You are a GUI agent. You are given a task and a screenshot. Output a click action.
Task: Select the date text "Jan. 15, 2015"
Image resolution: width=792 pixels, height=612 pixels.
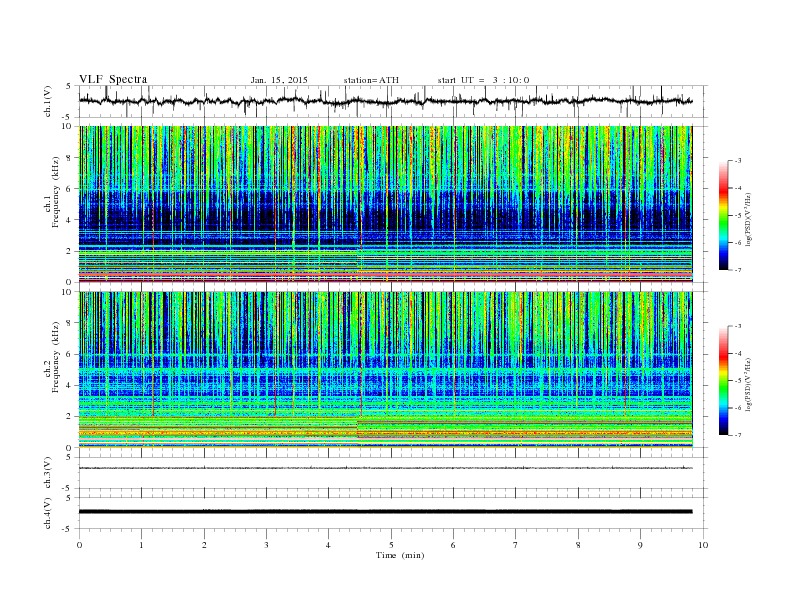click(279, 80)
